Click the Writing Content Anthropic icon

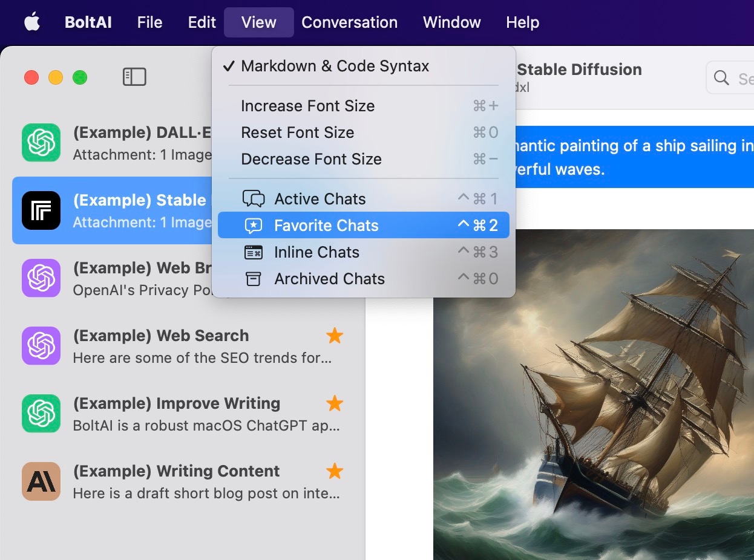(x=41, y=481)
